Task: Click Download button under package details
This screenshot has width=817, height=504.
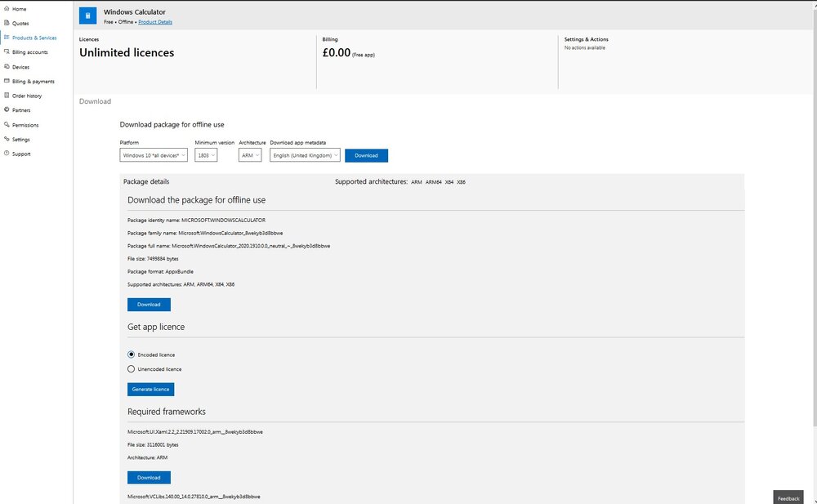Action: [x=149, y=305]
